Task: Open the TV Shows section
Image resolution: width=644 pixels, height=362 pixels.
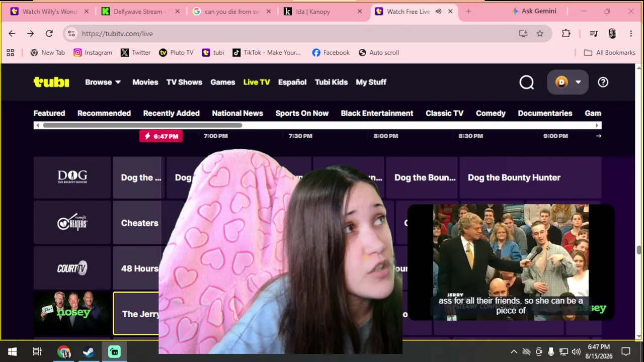Action: [184, 82]
